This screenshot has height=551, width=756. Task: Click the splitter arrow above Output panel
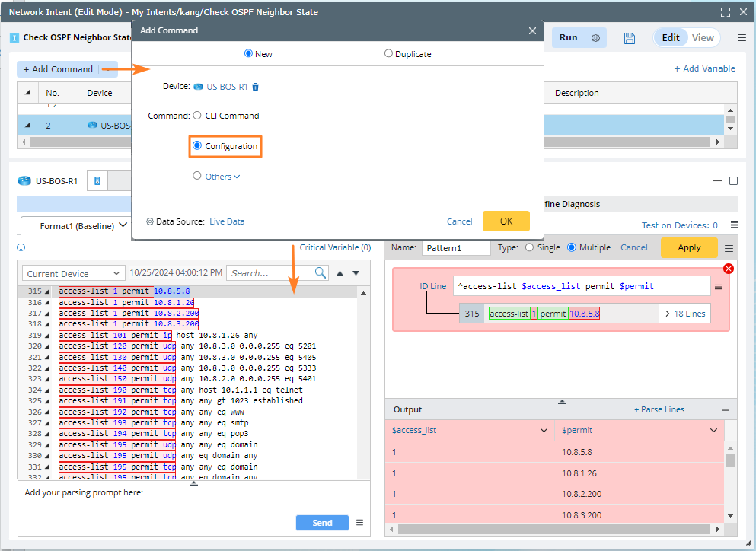pyautogui.click(x=562, y=402)
